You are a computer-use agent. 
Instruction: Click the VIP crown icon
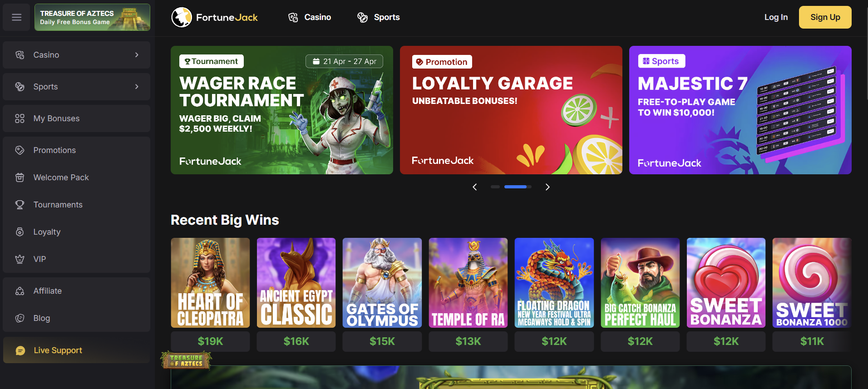(x=20, y=259)
